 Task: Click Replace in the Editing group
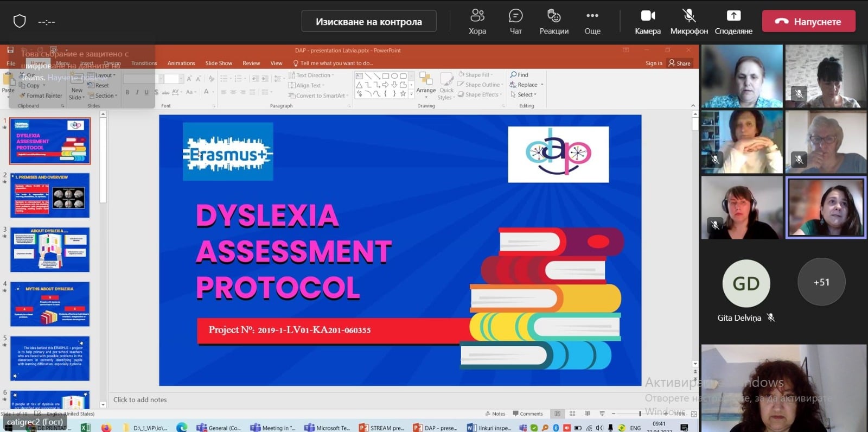point(526,85)
